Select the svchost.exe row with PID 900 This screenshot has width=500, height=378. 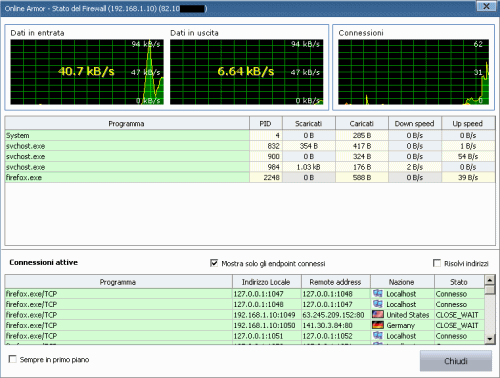click(250, 156)
